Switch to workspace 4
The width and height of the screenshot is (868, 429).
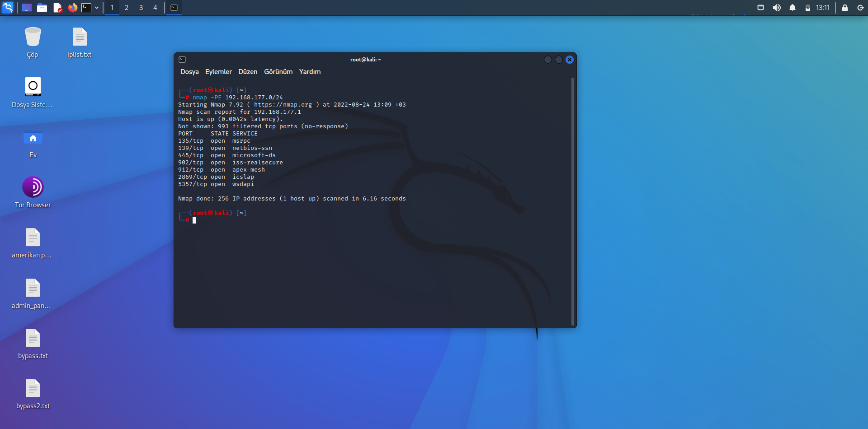point(155,8)
